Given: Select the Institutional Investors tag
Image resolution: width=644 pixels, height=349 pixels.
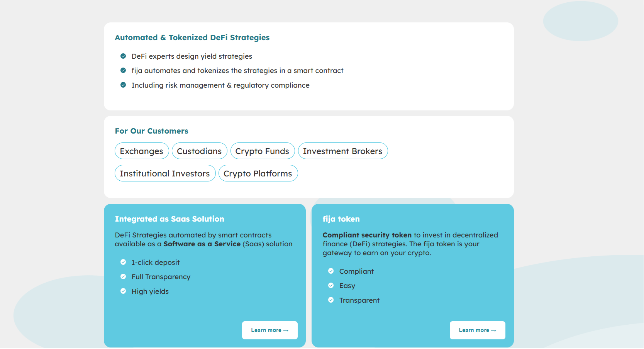Looking at the screenshot, I should (165, 173).
